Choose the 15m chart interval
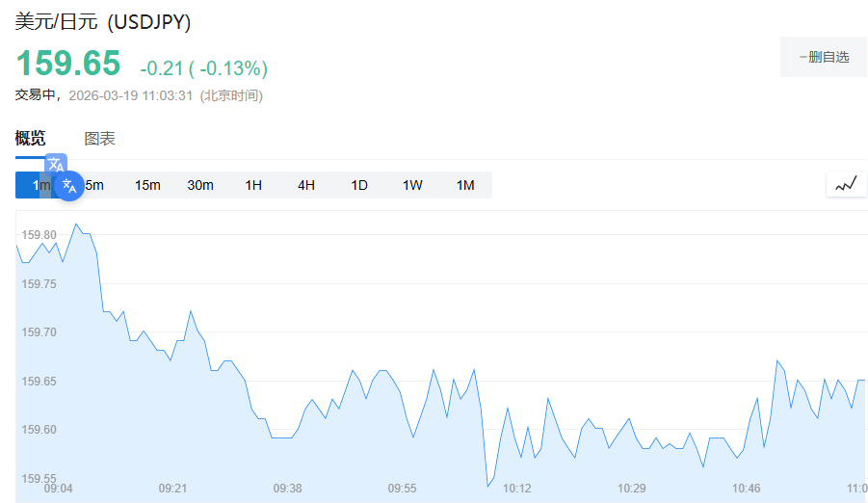The width and height of the screenshot is (868, 503). (x=147, y=185)
